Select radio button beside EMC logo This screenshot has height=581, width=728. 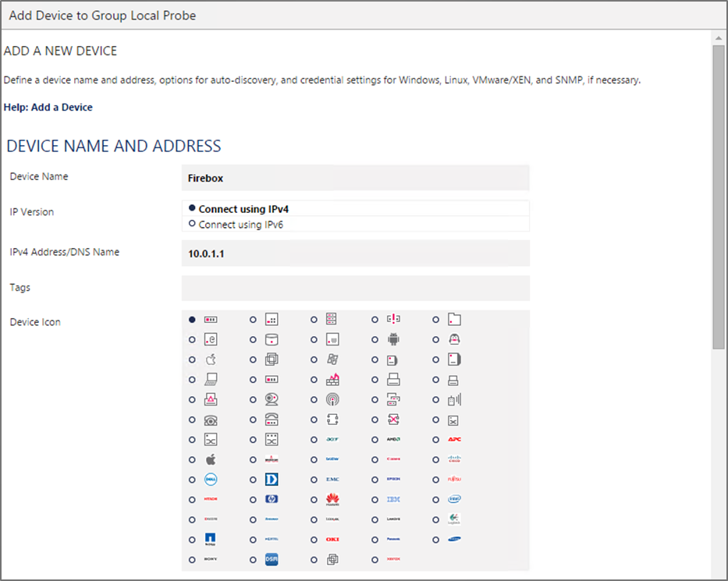(x=314, y=480)
